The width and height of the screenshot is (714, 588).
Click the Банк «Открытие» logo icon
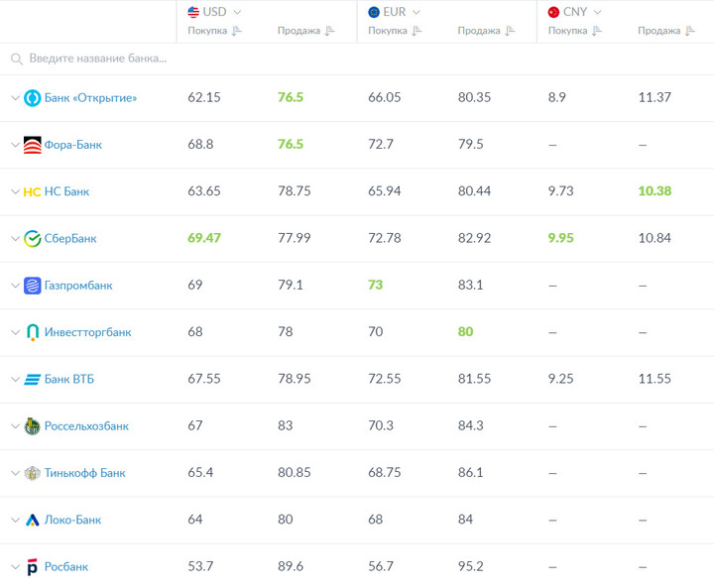point(33,98)
